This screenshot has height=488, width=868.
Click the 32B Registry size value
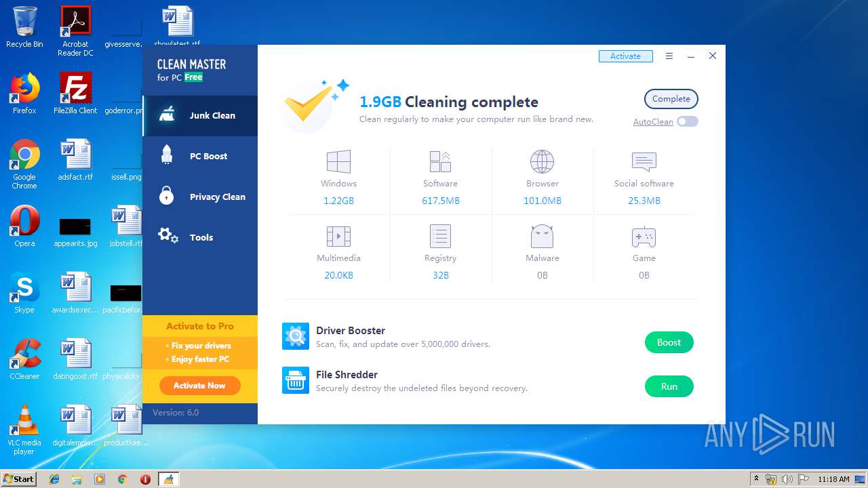tap(441, 275)
